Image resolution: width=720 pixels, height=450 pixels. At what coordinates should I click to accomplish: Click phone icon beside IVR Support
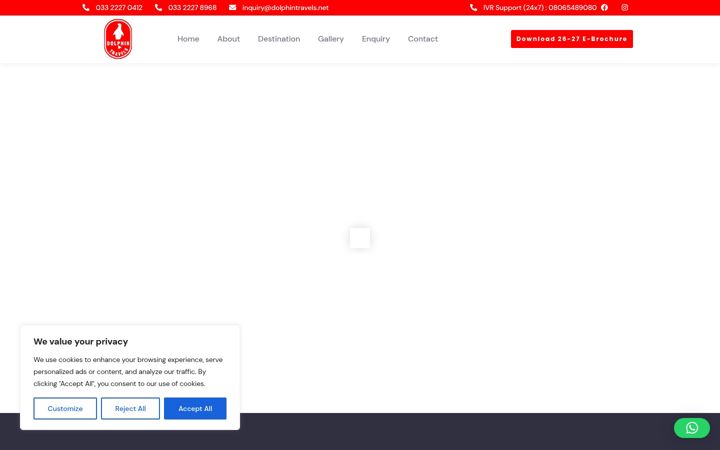pos(473,7)
